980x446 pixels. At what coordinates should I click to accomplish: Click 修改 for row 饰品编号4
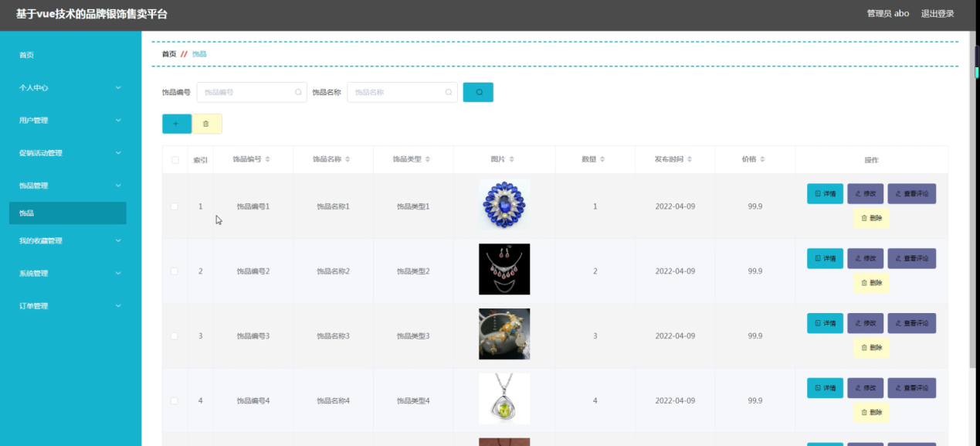(x=865, y=388)
